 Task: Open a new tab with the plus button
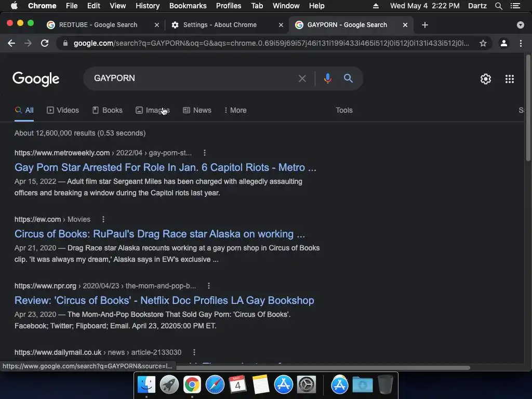[x=425, y=25]
